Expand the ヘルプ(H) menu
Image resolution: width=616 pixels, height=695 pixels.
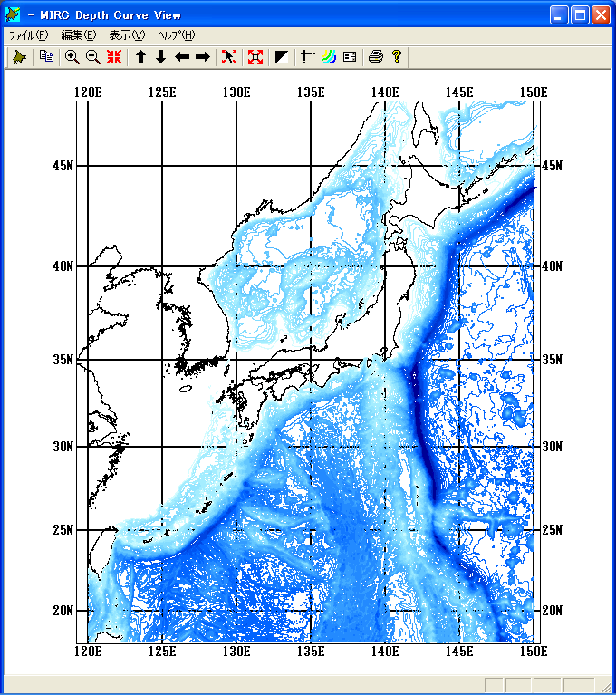(x=176, y=35)
